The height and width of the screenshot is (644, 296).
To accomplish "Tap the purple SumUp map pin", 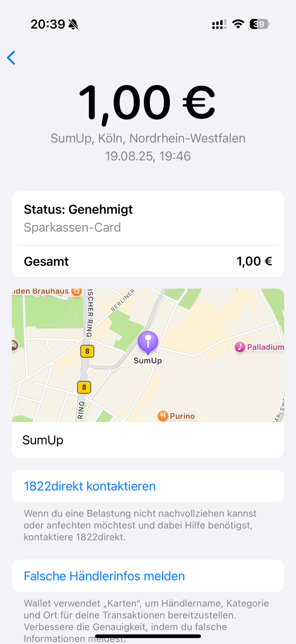I will pyautogui.click(x=148, y=343).
